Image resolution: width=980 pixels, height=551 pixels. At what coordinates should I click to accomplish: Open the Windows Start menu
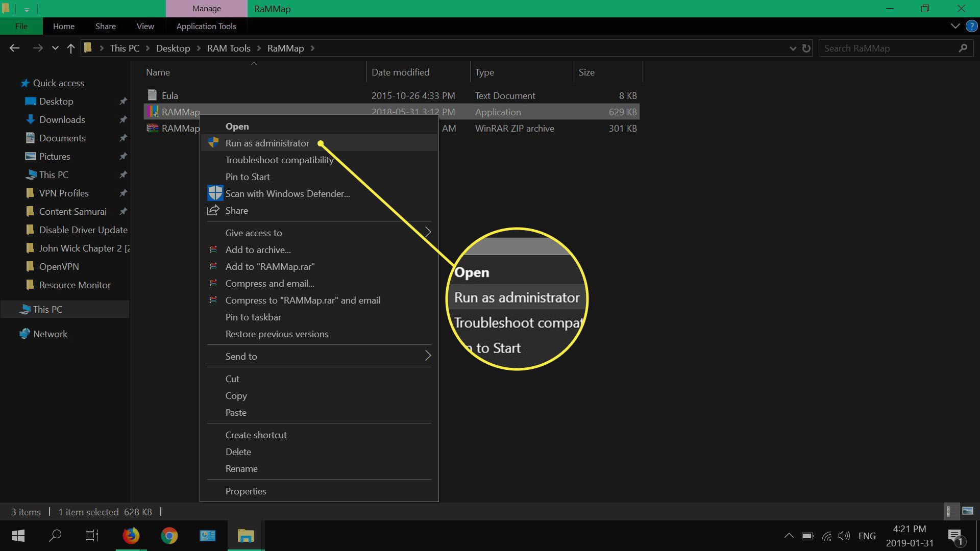[18, 536]
